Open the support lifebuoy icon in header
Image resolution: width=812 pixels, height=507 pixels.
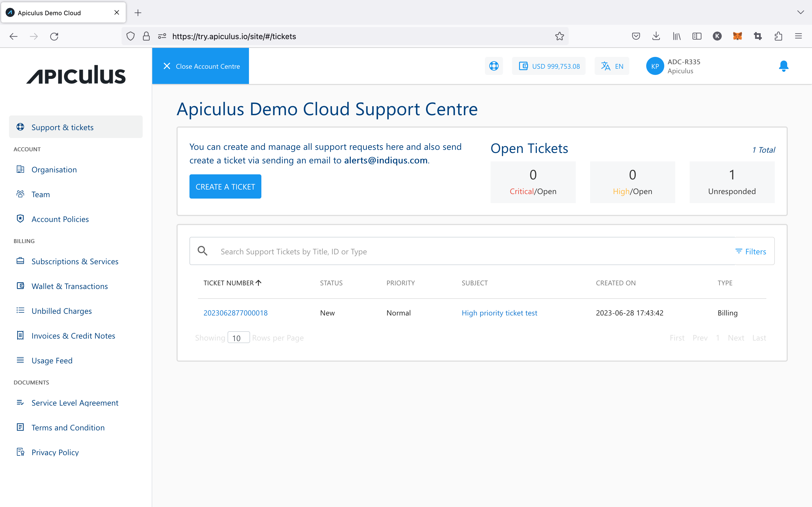pos(494,66)
